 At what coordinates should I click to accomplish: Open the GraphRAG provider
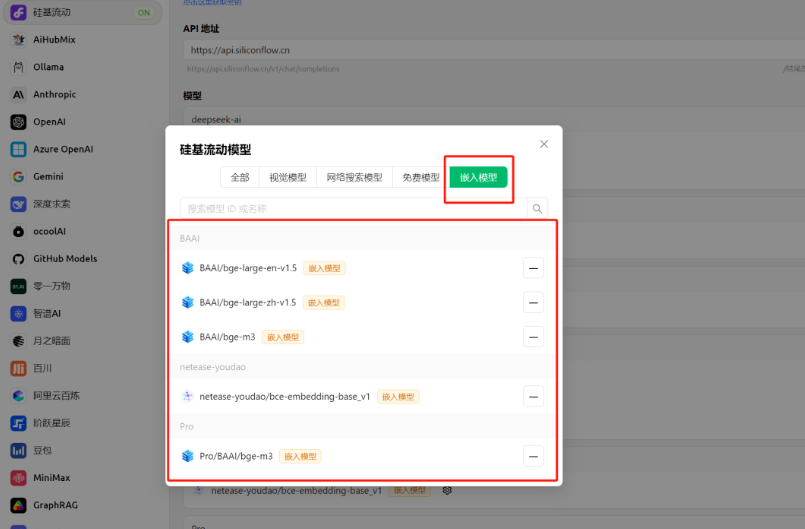pos(82,505)
